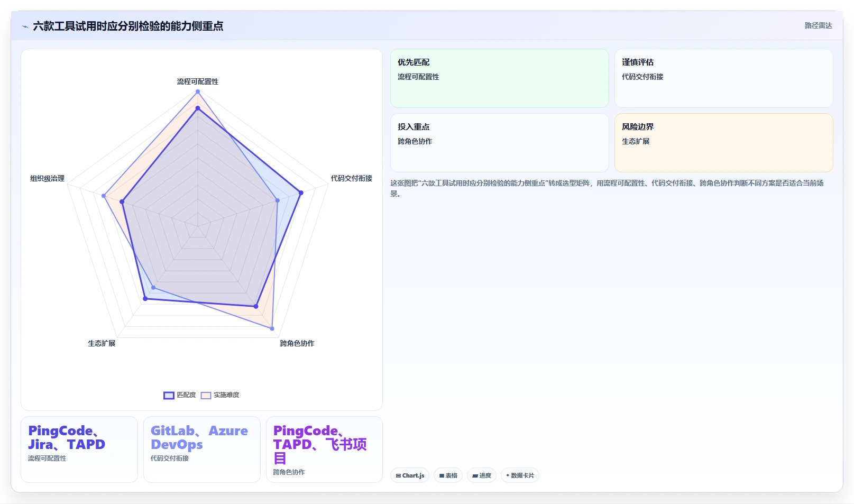
Task: Click the 路径雷达 label in the header
Action: [818, 25]
